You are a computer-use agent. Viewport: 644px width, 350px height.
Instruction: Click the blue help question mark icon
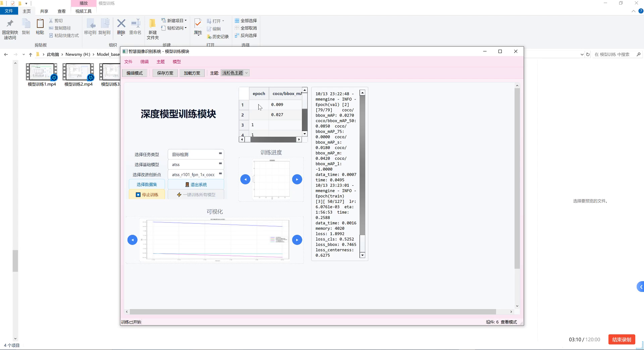pyautogui.click(x=640, y=11)
